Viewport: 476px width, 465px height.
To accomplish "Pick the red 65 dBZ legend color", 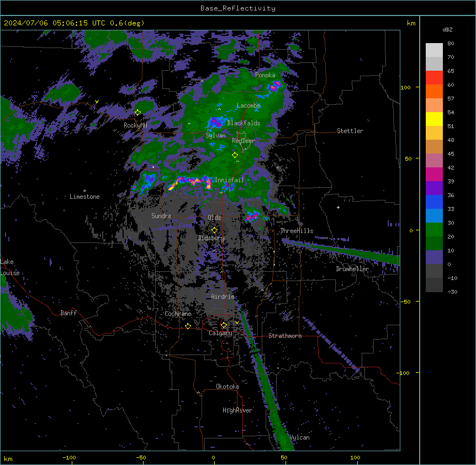I will tap(434, 78).
